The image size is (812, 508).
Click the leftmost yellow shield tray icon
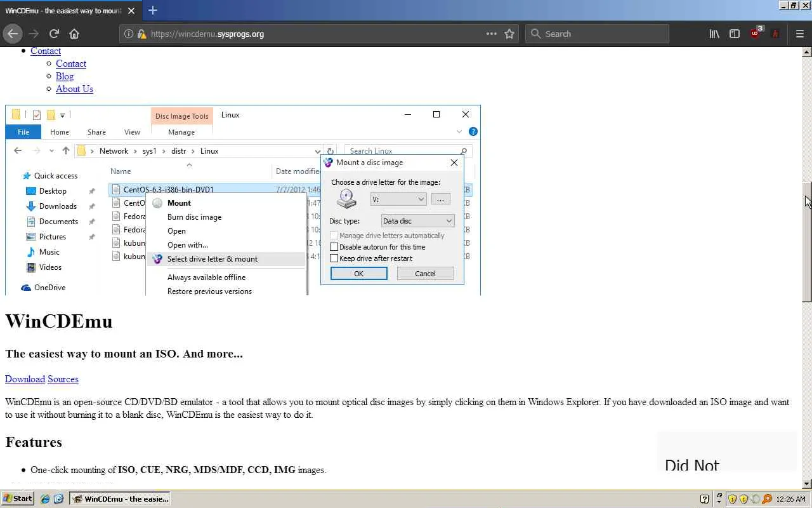tap(732, 499)
